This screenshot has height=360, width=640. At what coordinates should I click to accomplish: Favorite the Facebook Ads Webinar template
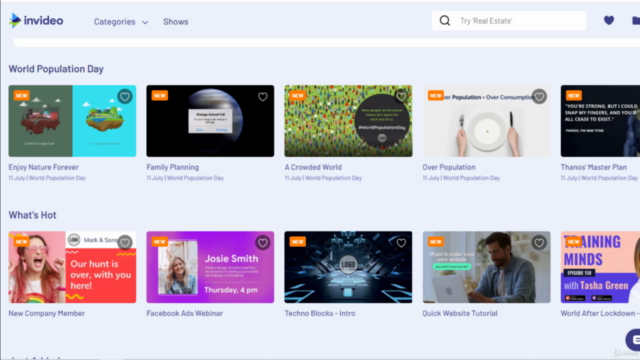tap(263, 243)
